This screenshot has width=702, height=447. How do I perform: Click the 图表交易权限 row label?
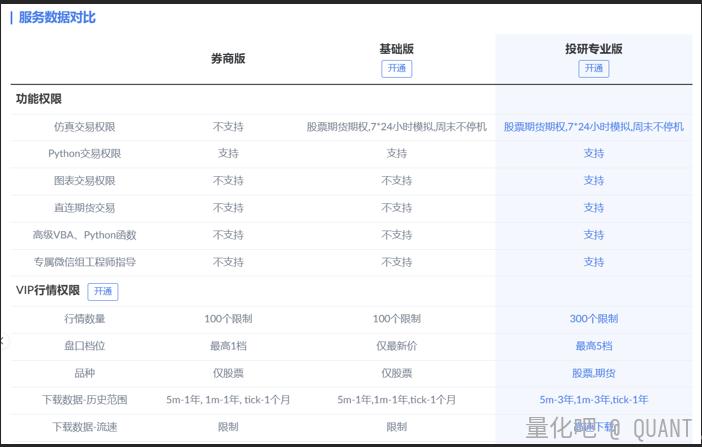tap(84, 181)
